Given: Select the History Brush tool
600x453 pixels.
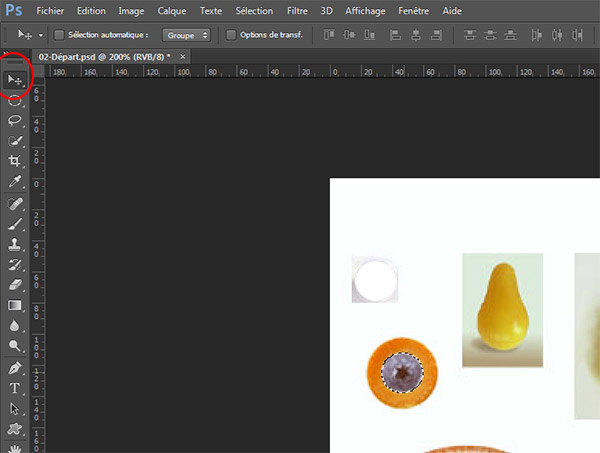Looking at the screenshot, I should pyautogui.click(x=15, y=264).
